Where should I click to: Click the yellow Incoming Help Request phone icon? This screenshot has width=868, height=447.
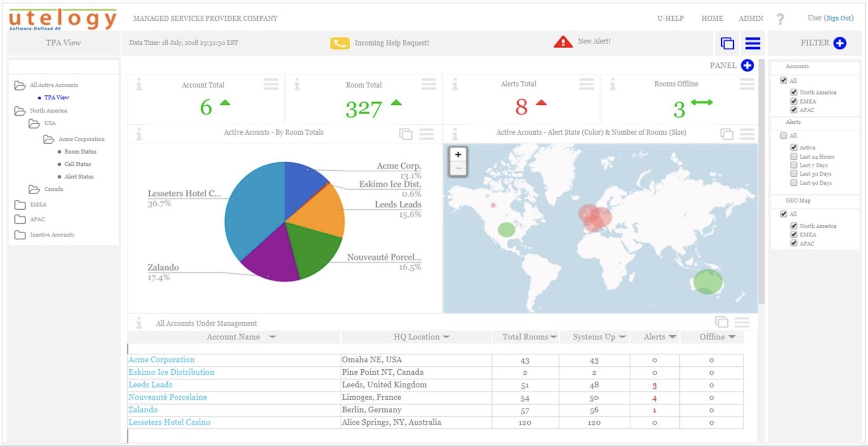(340, 43)
